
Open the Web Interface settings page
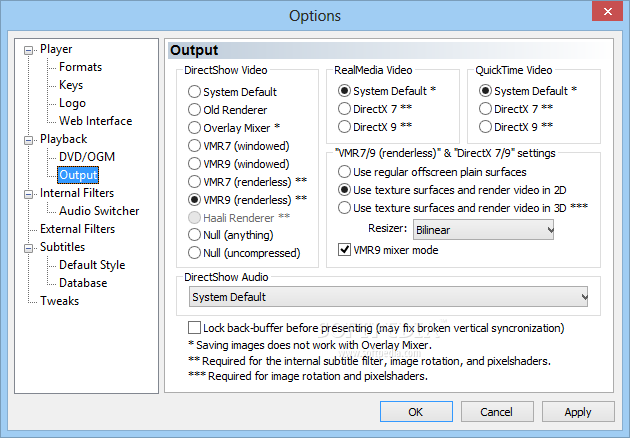[96, 121]
